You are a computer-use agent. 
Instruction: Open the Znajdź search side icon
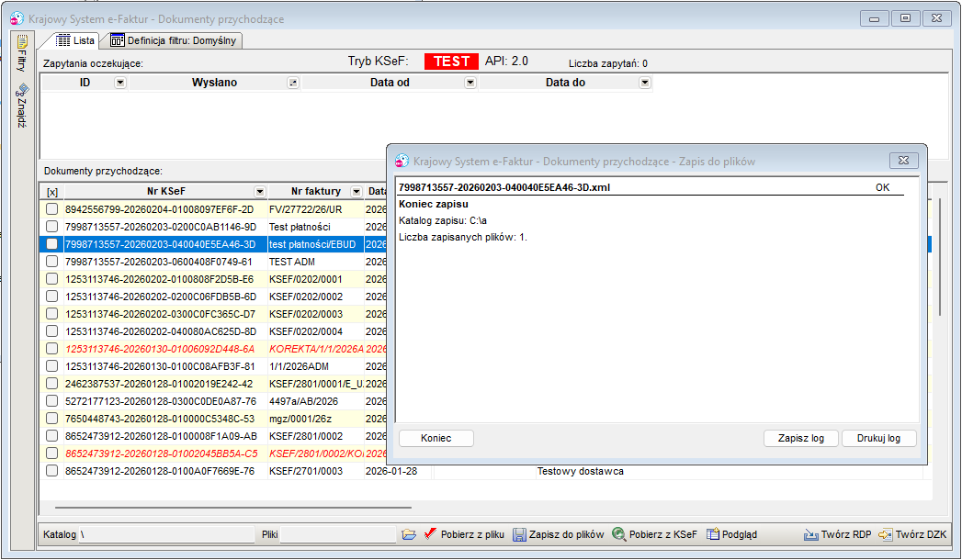[22, 90]
